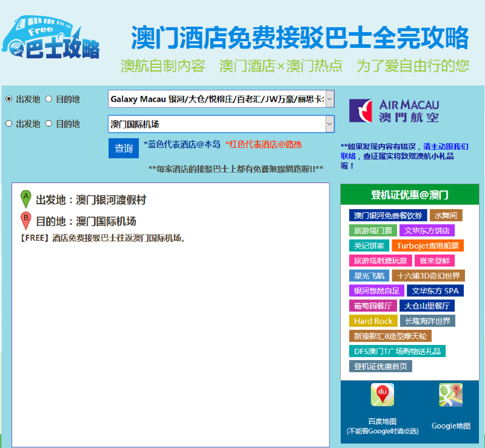Open 英记饼家 offer tag
The height and width of the screenshot is (448, 485).
(x=369, y=246)
